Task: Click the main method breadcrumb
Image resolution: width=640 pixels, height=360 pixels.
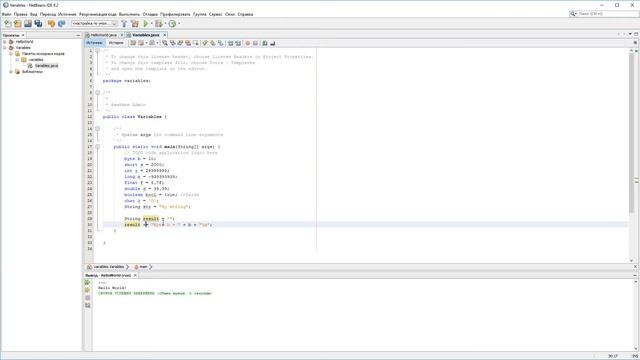Action: point(143,267)
